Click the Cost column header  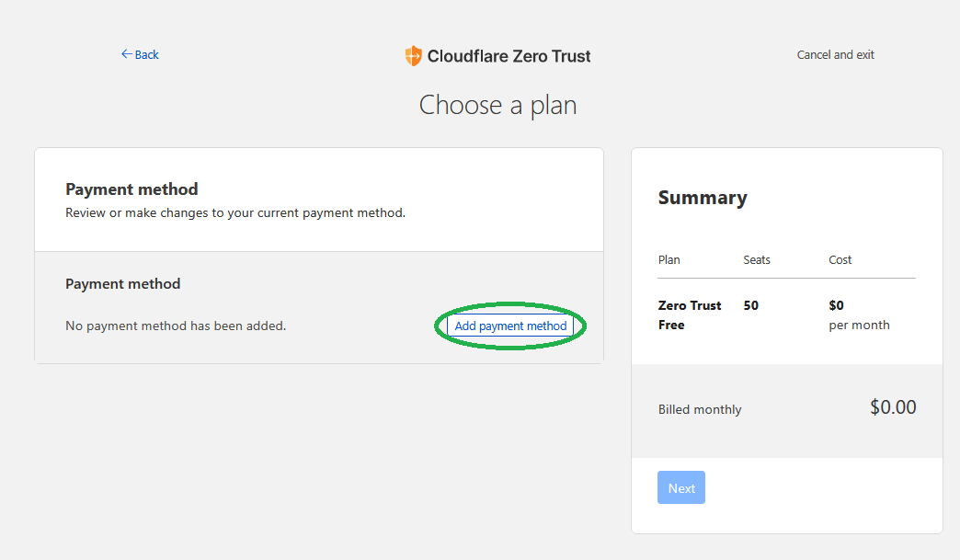pos(840,260)
